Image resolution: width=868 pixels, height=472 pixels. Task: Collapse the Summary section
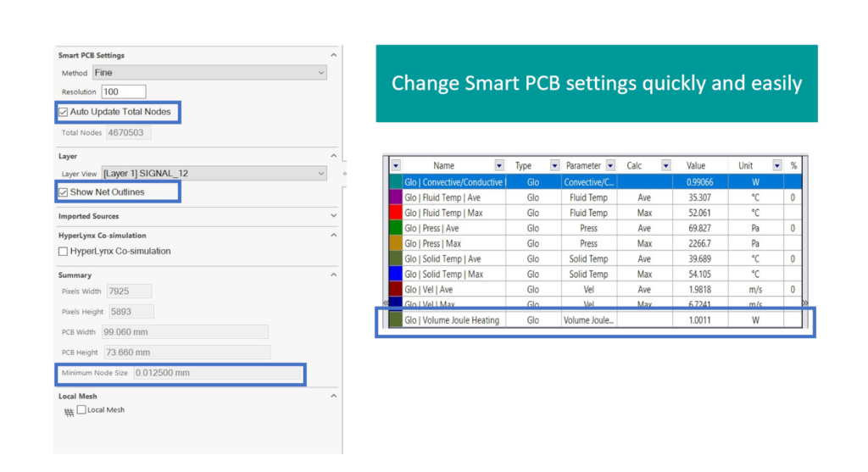point(333,275)
